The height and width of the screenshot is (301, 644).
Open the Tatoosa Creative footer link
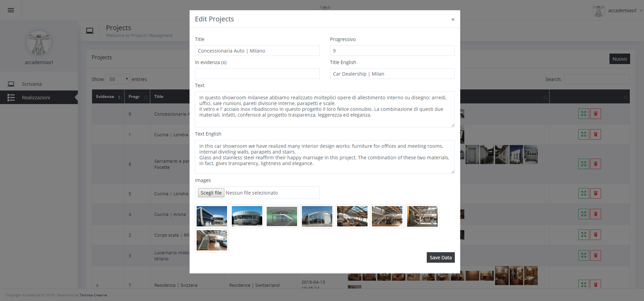click(x=93, y=295)
